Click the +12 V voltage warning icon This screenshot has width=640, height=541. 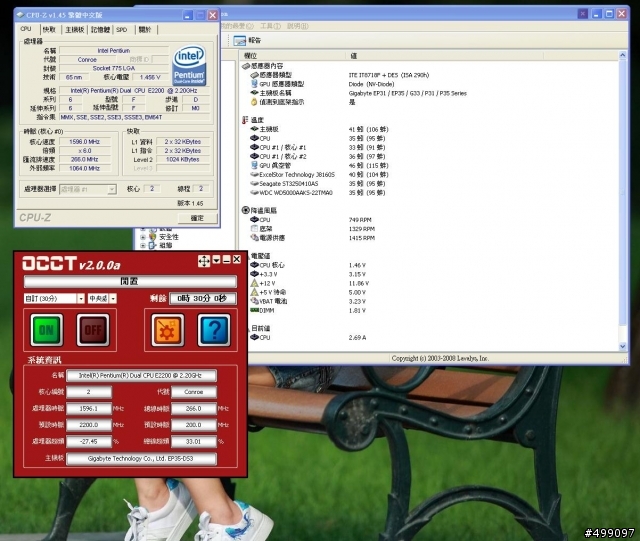[x=254, y=283]
